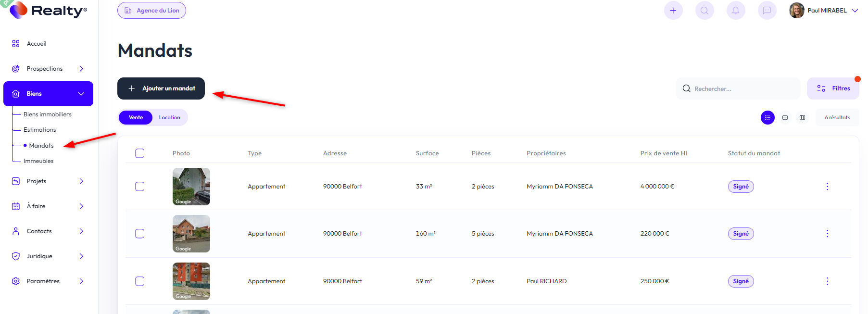Switch to list view icon
This screenshot has width=868, height=314.
pyautogui.click(x=767, y=117)
